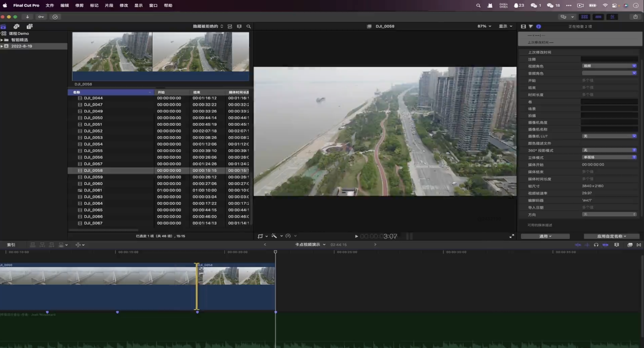Open the 修剪 menu
This screenshot has width=644, height=348.
tap(79, 5)
